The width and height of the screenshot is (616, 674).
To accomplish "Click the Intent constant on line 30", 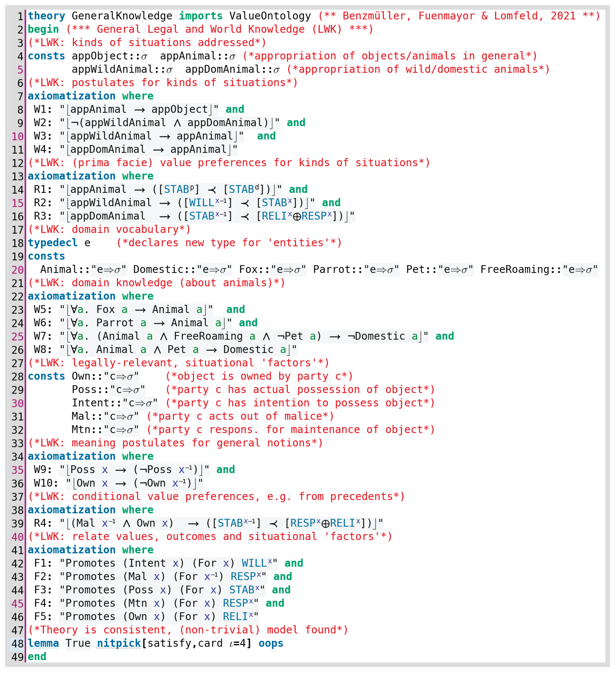I will (x=90, y=403).
